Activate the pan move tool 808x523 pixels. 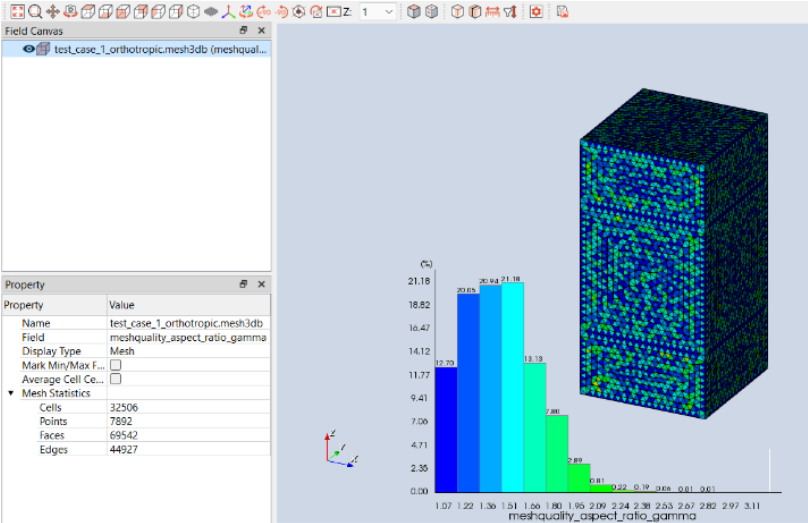pyautogui.click(x=53, y=12)
